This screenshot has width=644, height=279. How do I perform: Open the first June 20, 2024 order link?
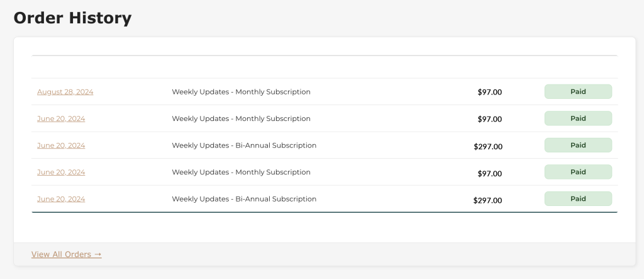[61, 118]
